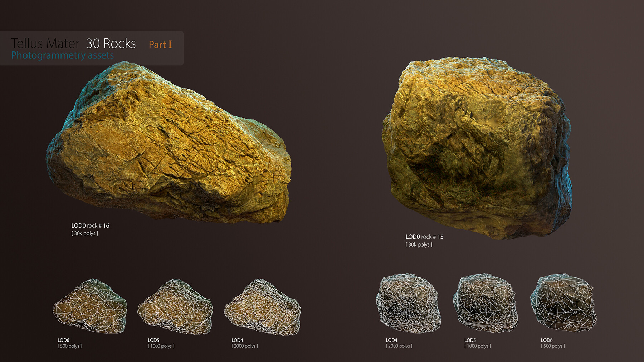Image resolution: width=644 pixels, height=362 pixels.
Task: Click "[ 30k polys ]" beneath rock # 15 label
Action: pos(419,245)
